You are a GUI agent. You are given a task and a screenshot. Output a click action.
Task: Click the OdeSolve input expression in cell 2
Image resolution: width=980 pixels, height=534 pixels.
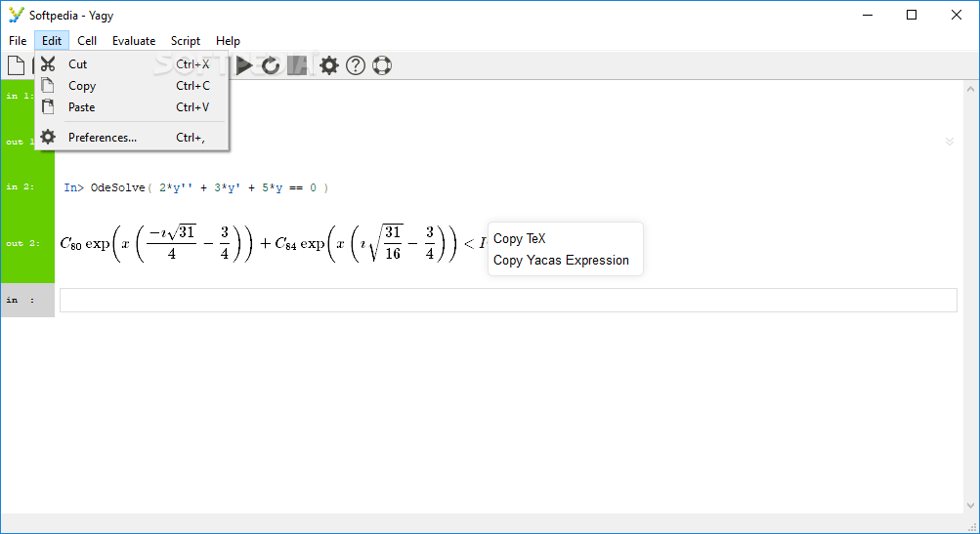tap(195, 187)
